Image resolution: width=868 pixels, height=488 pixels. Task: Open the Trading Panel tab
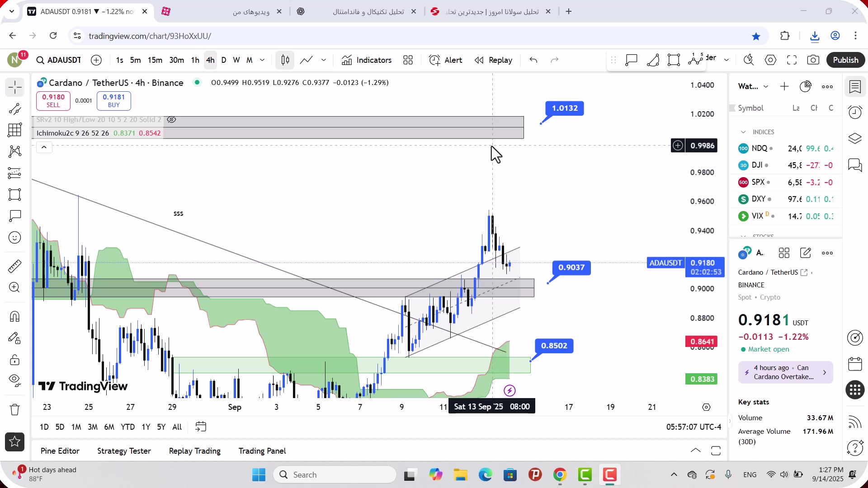[262, 451]
